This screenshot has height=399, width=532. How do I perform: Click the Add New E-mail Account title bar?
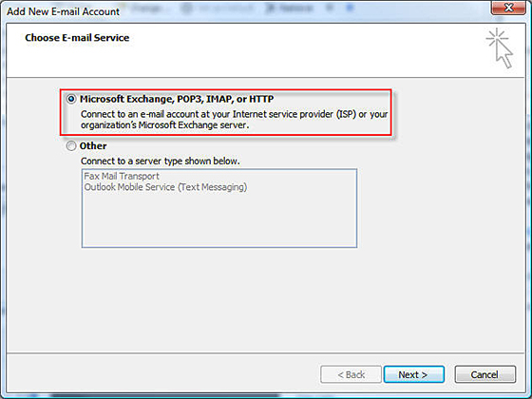tap(63, 11)
